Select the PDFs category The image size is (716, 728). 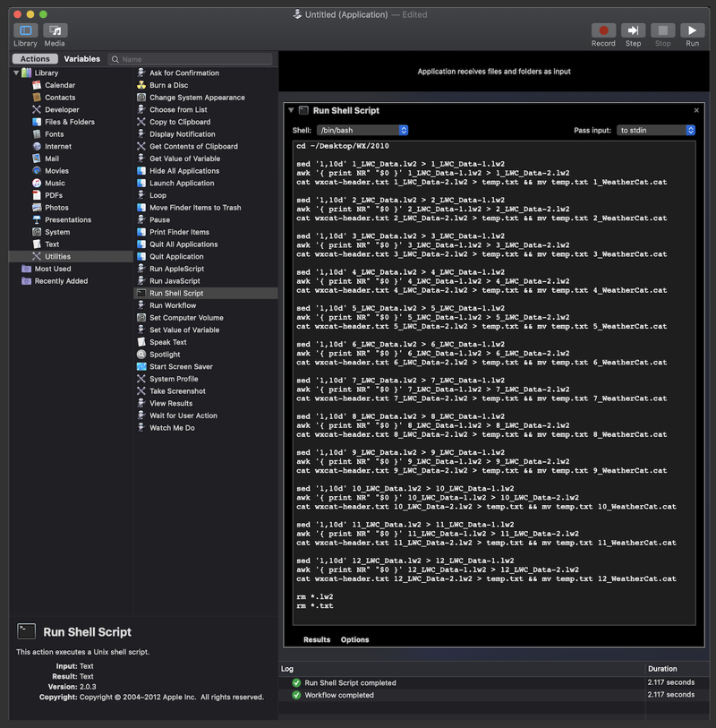coord(54,195)
